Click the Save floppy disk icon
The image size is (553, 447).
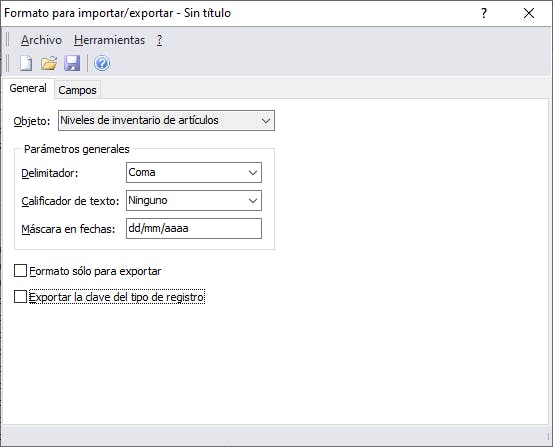pyautogui.click(x=72, y=64)
